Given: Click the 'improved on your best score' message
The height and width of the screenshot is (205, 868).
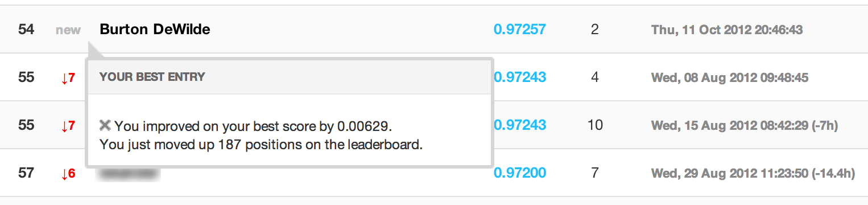Looking at the screenshot, I should pos(254,125).
